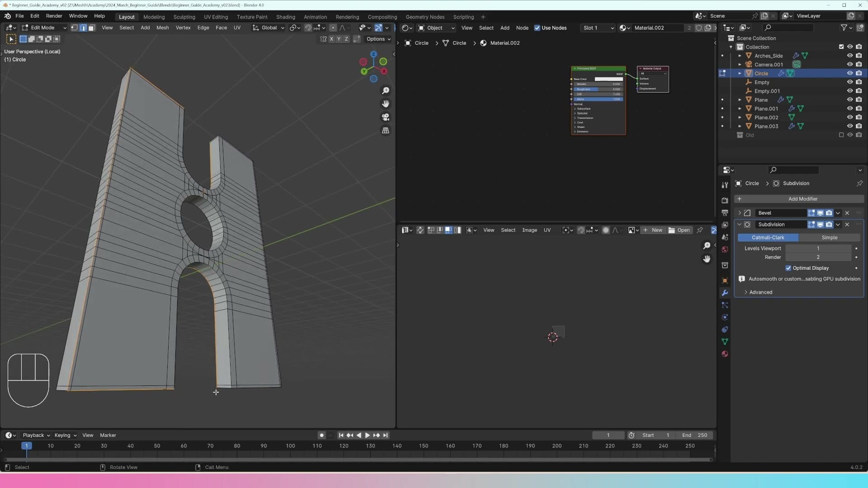Toggle Collection exclude checkbox
Screen dimensions: 868x488
point(841,47)
